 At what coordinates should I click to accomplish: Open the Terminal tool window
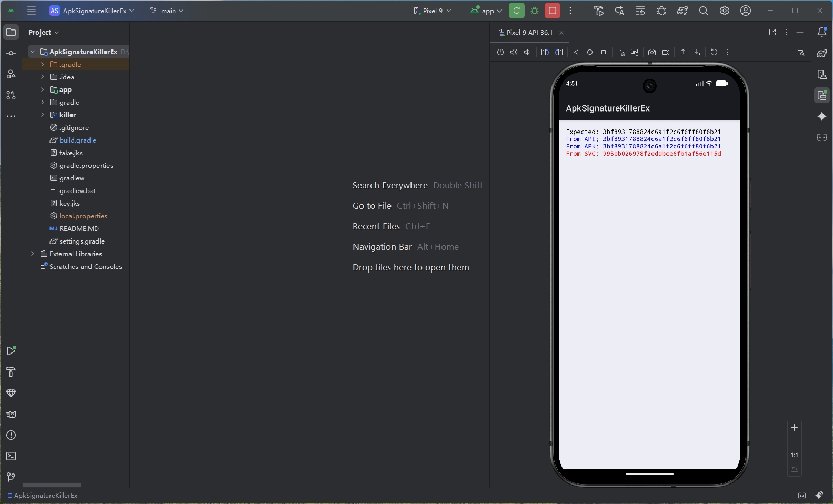pyautogui.click(x=11, y=456)
